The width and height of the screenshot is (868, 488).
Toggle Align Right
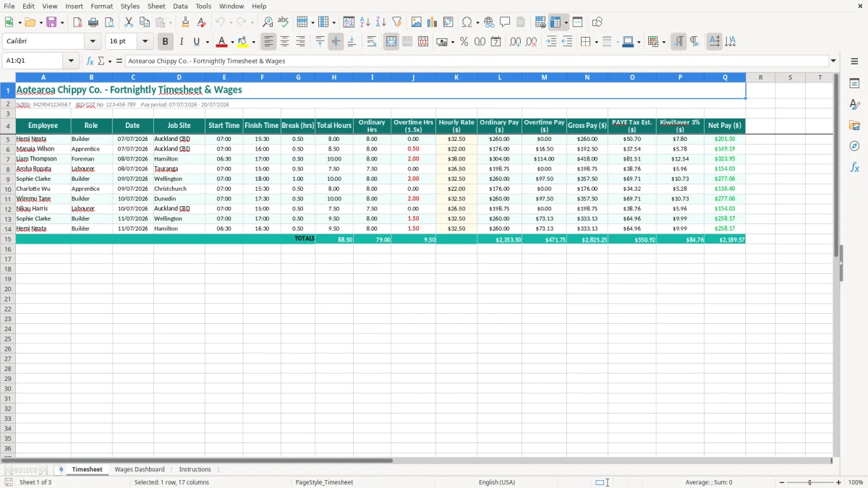(300, 42)
